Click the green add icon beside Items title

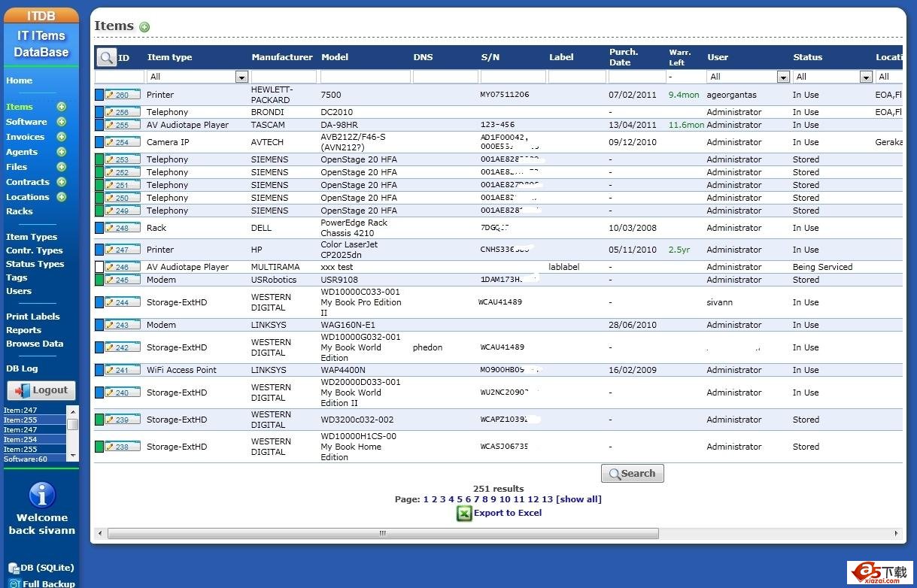(144, 27)
